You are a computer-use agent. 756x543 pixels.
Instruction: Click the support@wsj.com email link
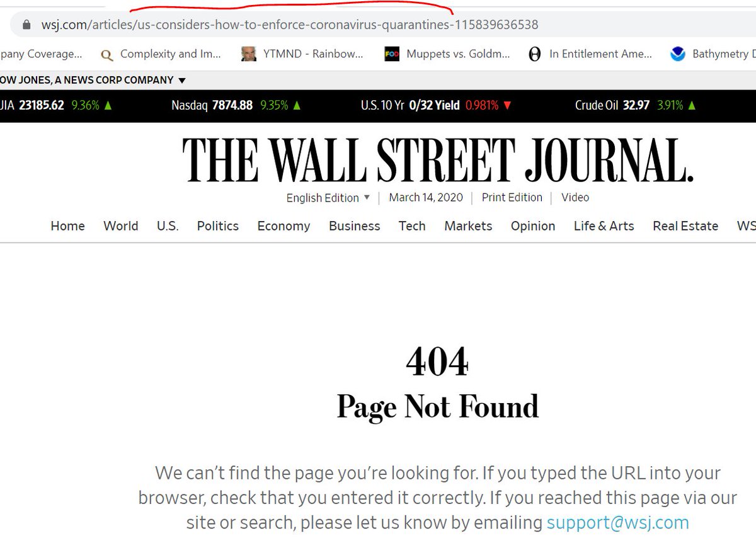click(618, 523)
